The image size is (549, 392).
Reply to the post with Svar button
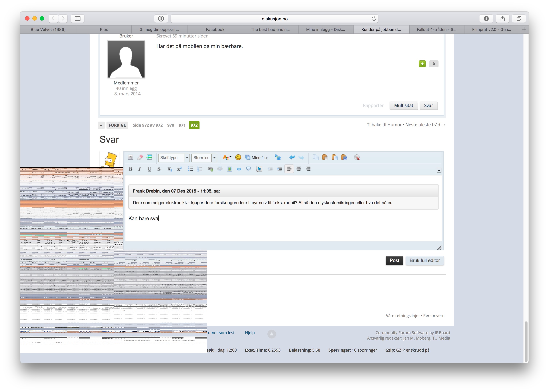(428, 106)
